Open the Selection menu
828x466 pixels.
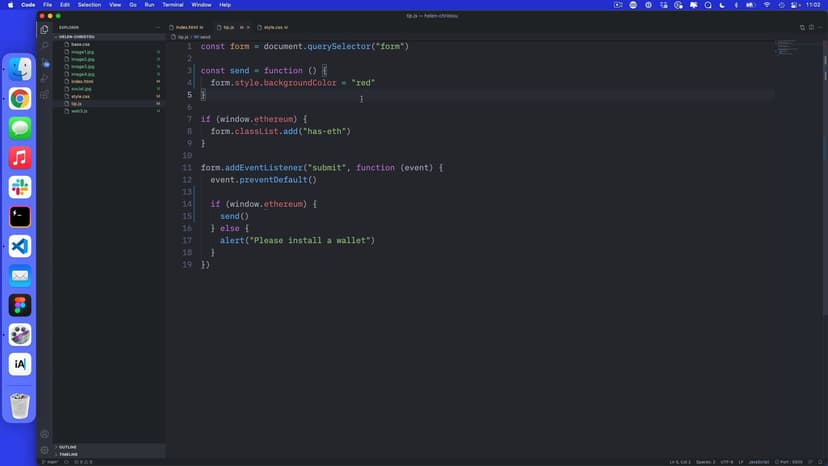(88, 5)
